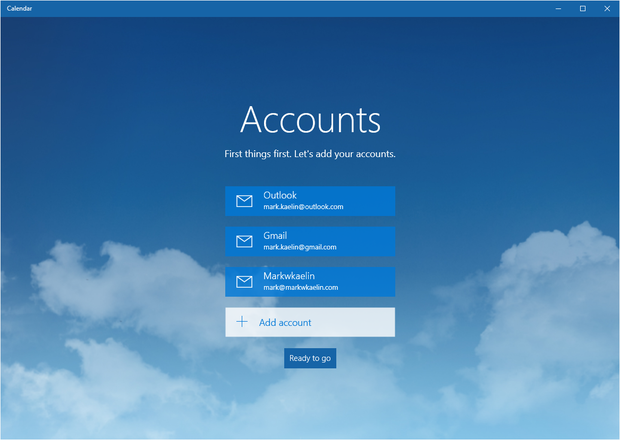The height and width of the screenshot is (440, 620).
Task: Click the 'First things first' subtitle text
Action: tap(310, 154)
